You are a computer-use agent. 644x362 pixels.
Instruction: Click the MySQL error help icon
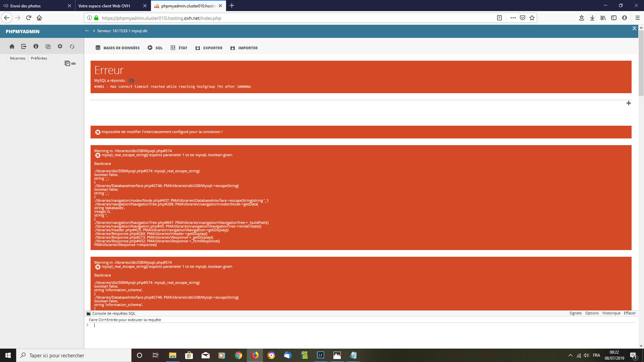coord(132,81)
